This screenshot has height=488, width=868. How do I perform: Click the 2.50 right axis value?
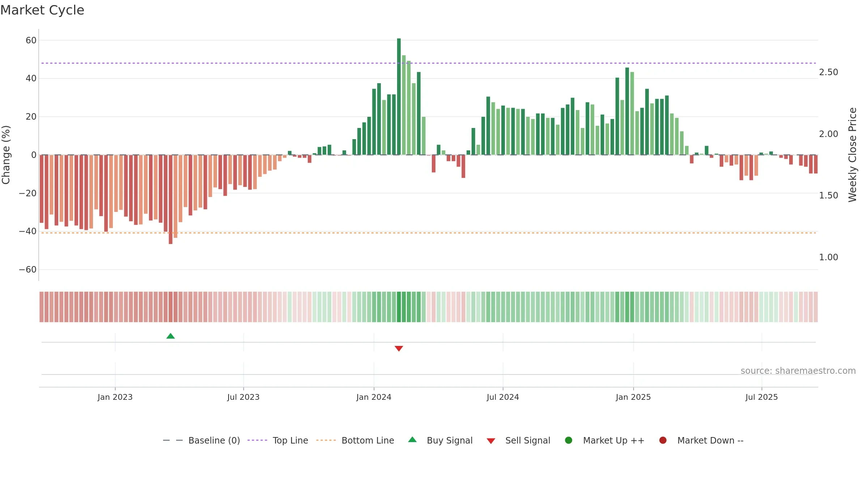pyautogui.click(x=829, y=72)
